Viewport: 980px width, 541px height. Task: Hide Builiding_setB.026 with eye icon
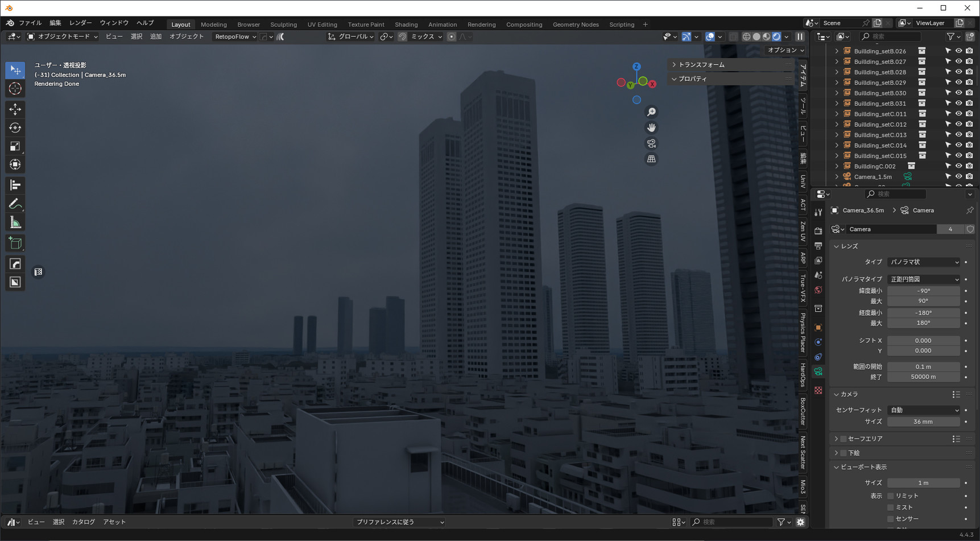point(958,51)
